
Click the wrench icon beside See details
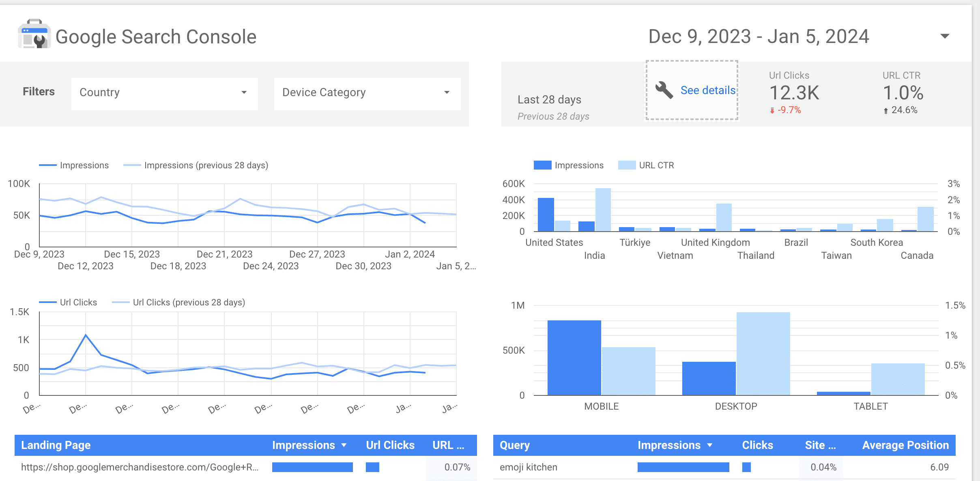point(664,90)
